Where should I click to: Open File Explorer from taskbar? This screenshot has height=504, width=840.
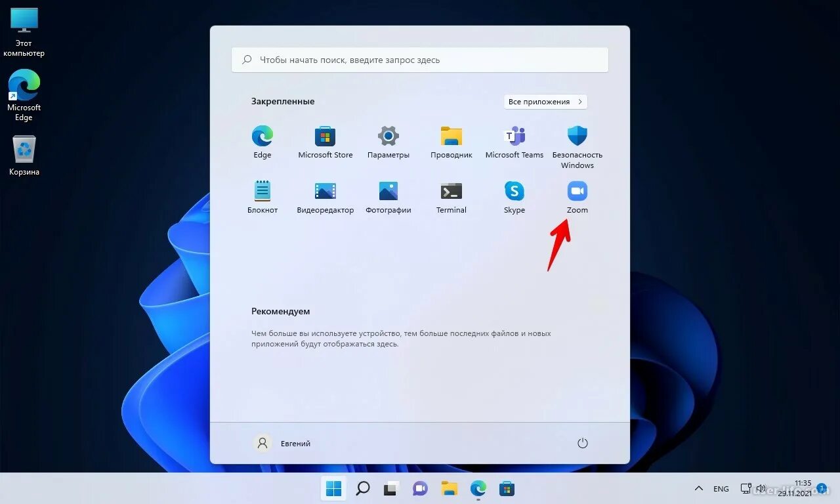click(449, 488)
